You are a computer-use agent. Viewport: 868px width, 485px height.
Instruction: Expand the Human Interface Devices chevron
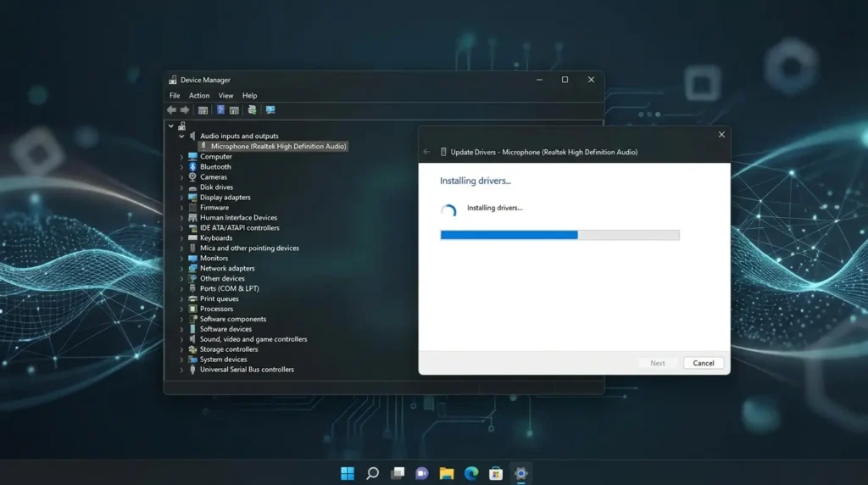coord(181,218)
